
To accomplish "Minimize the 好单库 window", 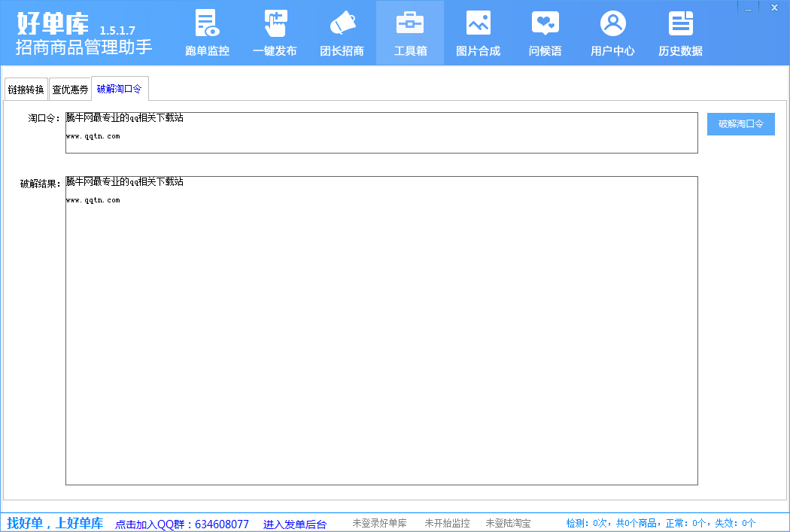I will (x=748, y=8).
